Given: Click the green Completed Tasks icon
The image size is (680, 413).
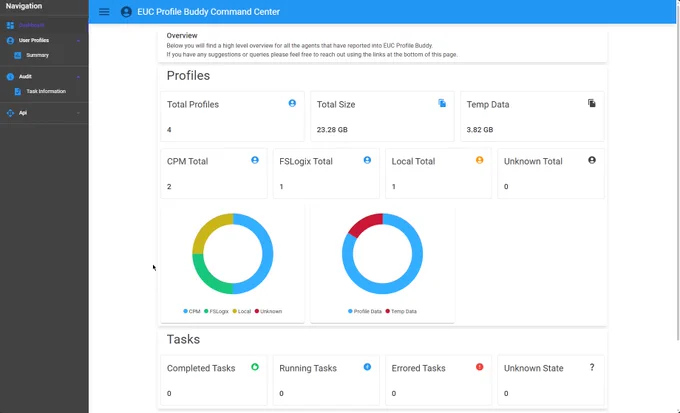Looking at the screenshot, I should pyautogui.click(x=255, y=367).
